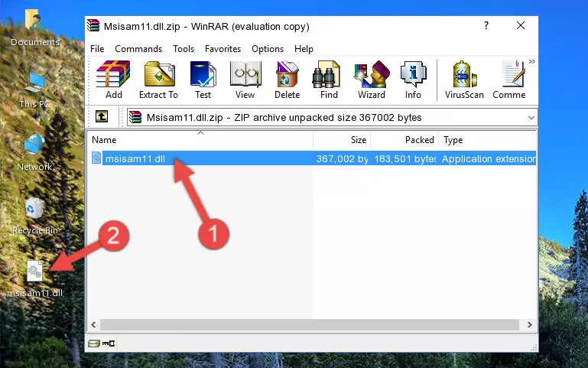Click the msisam11.dll file icon in list
The width and height of the screenshot is (588, 368).
96,158
